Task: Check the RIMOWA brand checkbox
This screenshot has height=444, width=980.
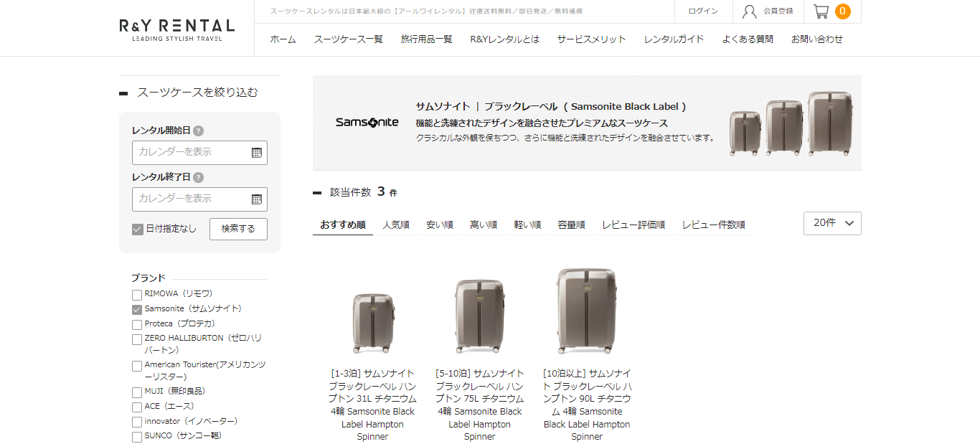Action: (137, 294)
